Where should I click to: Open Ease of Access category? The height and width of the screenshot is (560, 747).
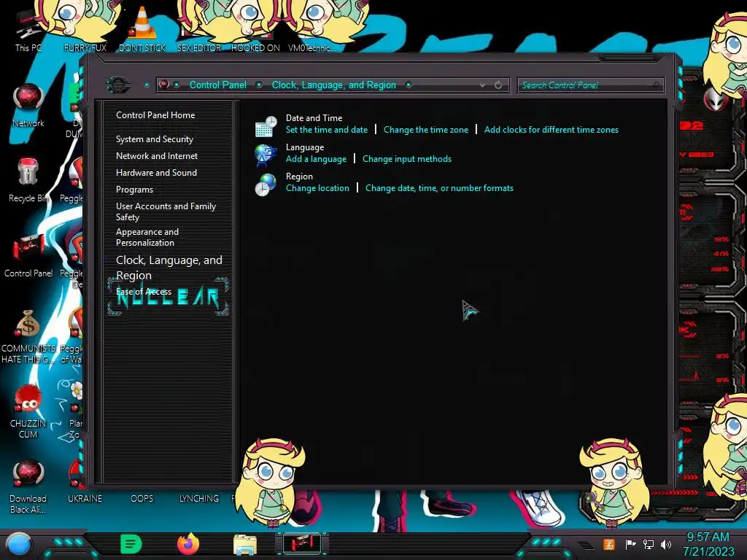pos(144,292)
